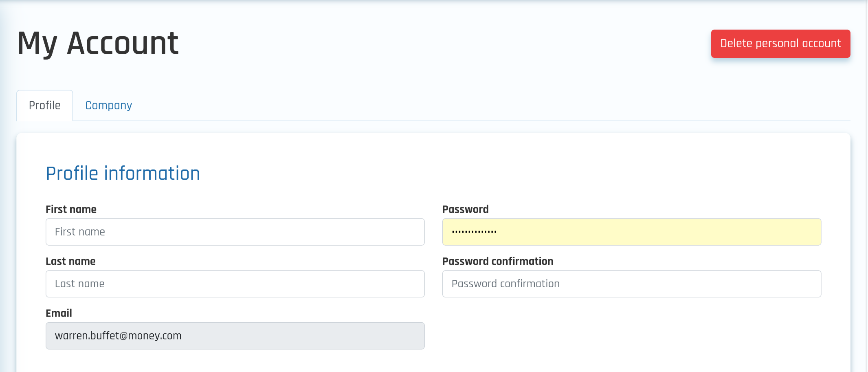Click the "Last name" placeholder text

click(80, 284)
